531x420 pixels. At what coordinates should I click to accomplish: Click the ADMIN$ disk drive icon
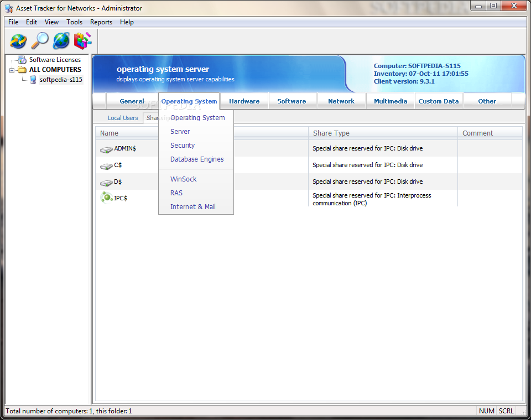[106, 149]
